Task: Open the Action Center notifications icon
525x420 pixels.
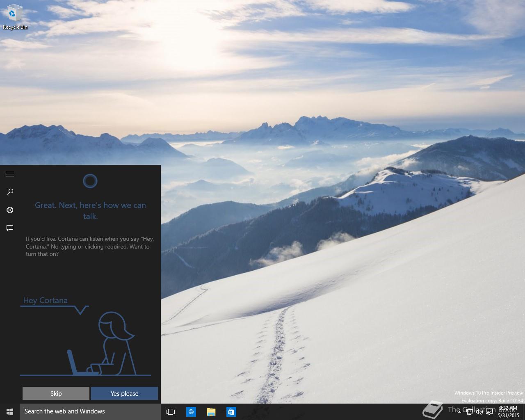Action: [489, 412]
